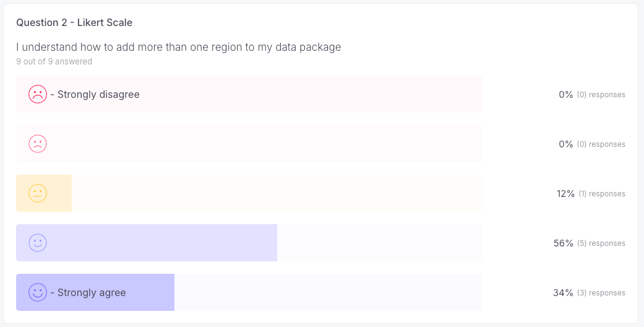Viewport: 644px width, 327px height.
Task: Select the Strongly agree label text
Action: 91,293
